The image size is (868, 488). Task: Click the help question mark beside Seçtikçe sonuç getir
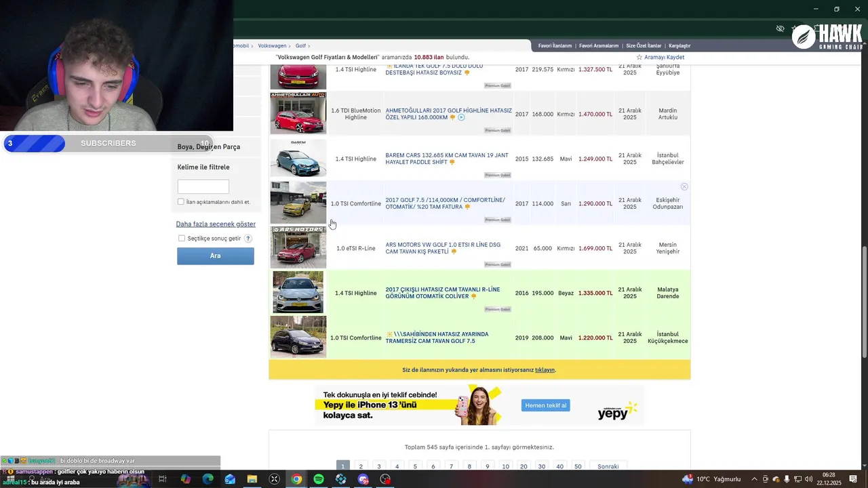(248, 239)
